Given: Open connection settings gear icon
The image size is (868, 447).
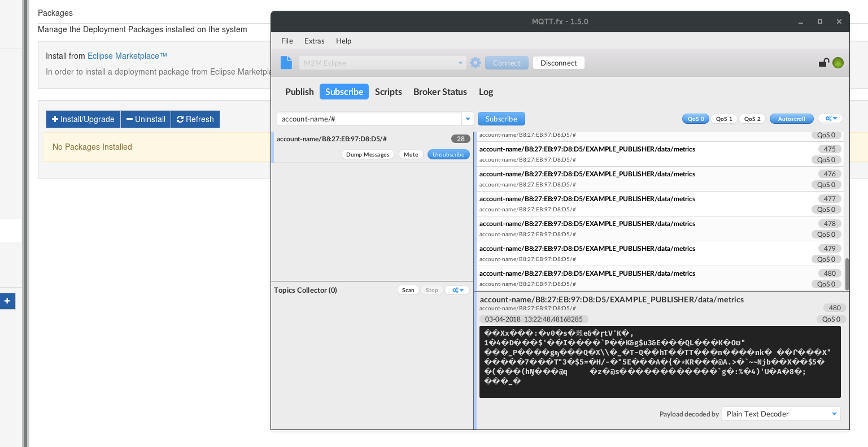Looking at the screenshot, I should 476,63.
